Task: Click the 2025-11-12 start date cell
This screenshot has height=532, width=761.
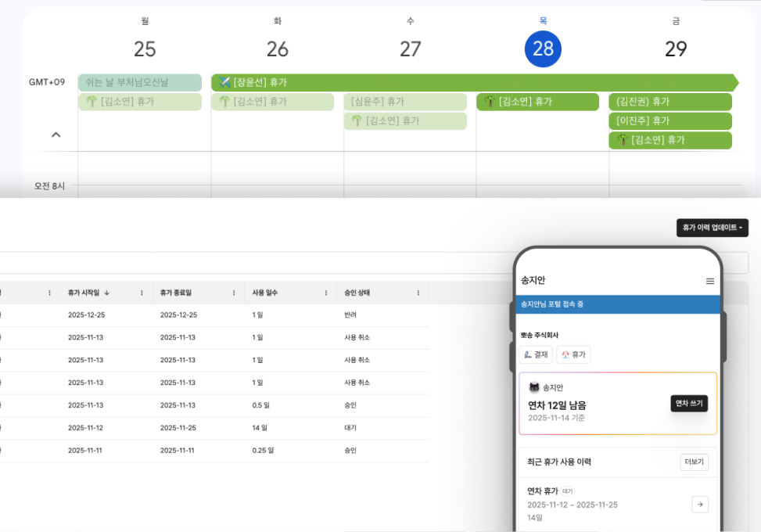Action: [x=85, y=428]
